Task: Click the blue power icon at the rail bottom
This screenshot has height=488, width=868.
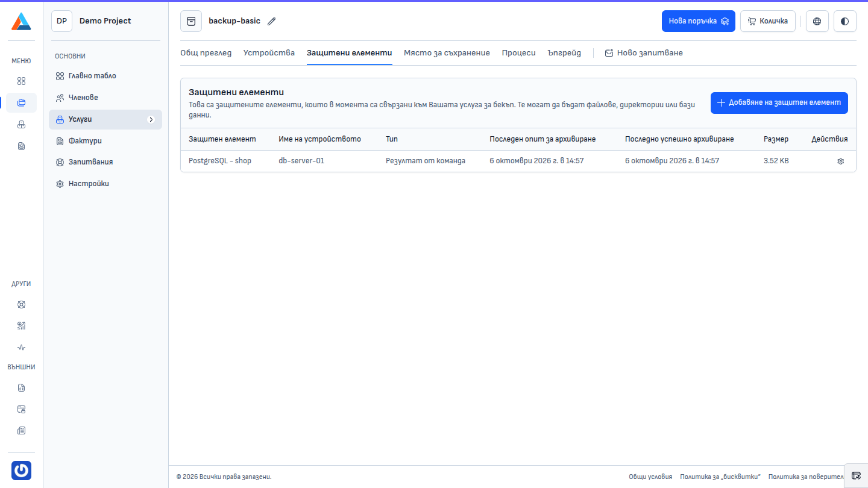Action: point(21,471)
